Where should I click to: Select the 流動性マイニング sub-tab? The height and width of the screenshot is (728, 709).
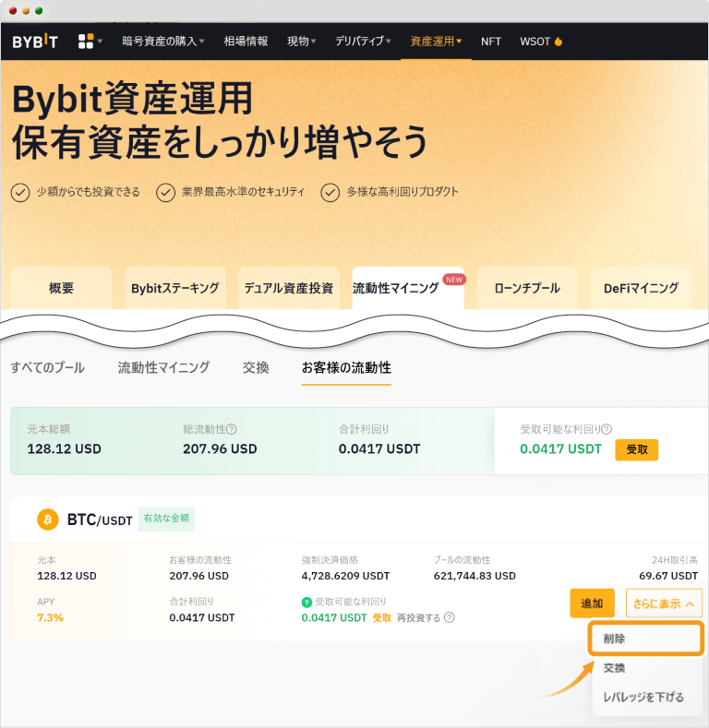point(163,368)
